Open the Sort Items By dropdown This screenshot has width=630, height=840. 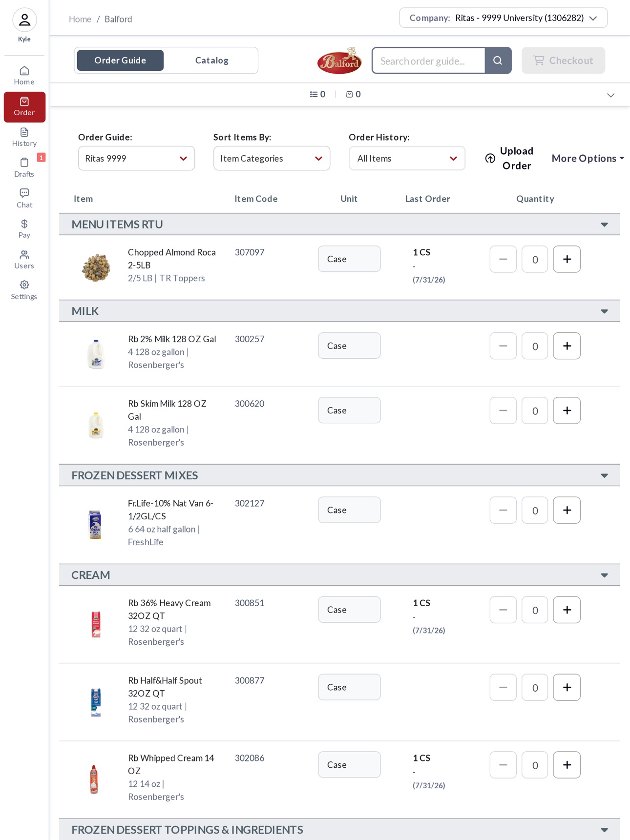point(272,159)
